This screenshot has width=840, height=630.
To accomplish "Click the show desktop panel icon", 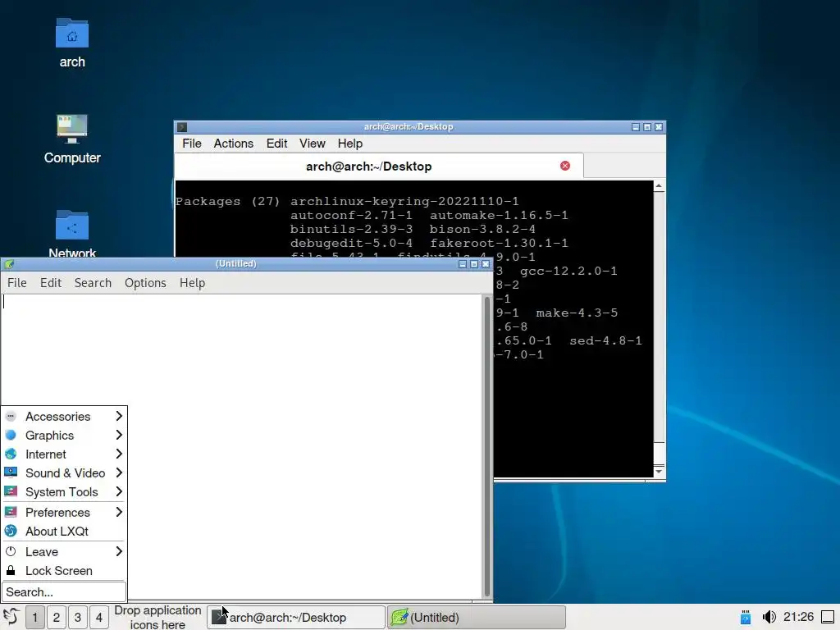I will [828, 617].
